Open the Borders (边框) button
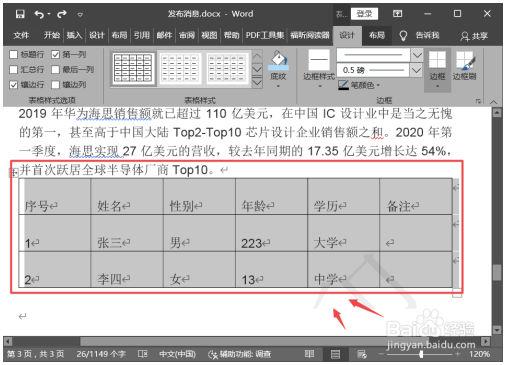The height and width of the screenshot is (365, 506). pyautogui.click(x=437, y=69)
